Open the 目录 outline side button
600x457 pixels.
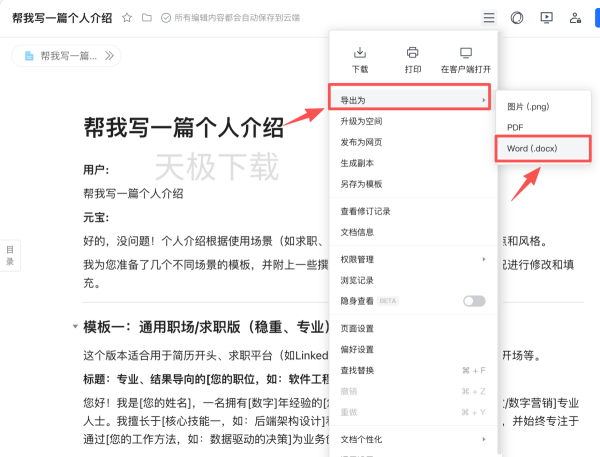pyautogui.click(x=10, y=255)
